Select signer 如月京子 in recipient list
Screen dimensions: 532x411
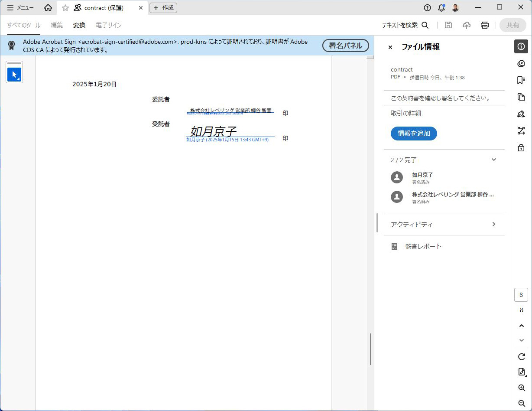(x=444, y=178)
